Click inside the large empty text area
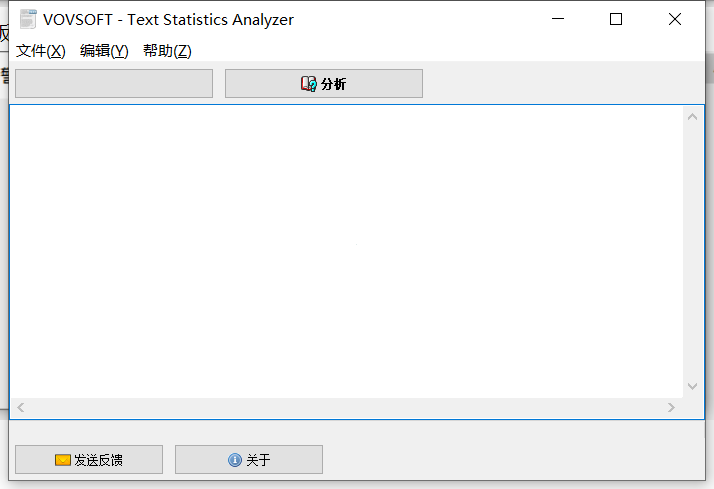The image size is (714, 489). pyautogui.click(x=346, y=252)
